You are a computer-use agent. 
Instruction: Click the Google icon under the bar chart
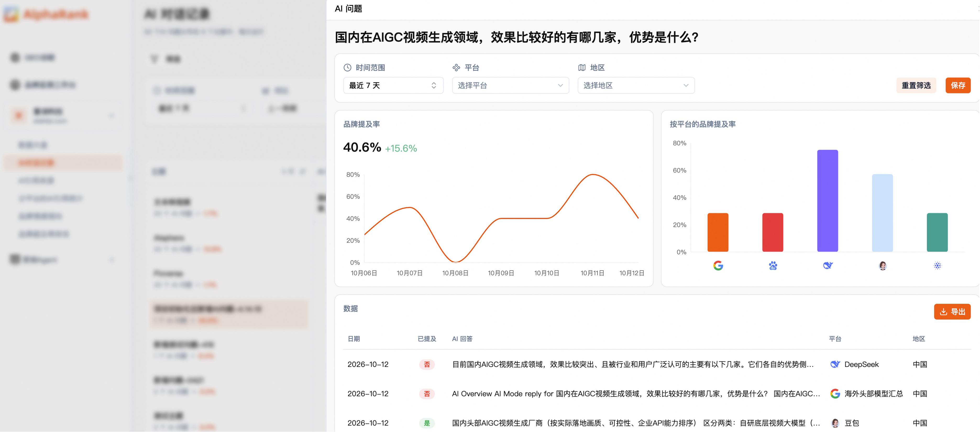click(718, 266)
